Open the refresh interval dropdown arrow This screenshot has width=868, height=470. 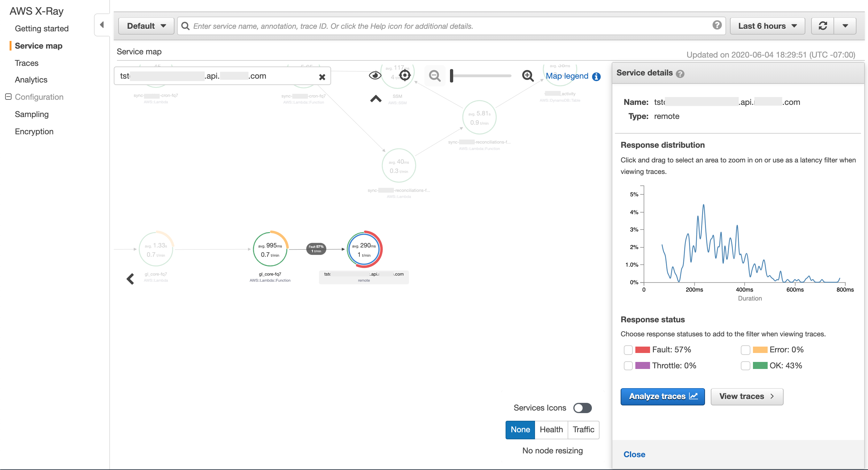845,26
